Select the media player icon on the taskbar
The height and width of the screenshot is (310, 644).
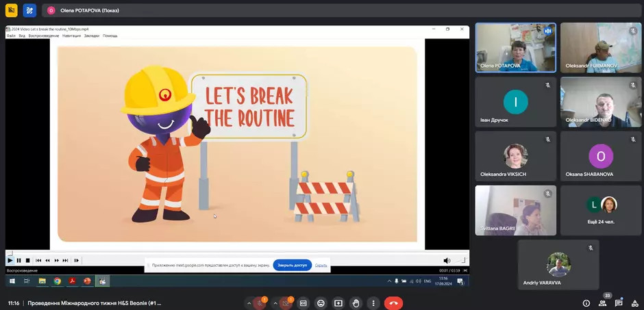tap(102, 281)
